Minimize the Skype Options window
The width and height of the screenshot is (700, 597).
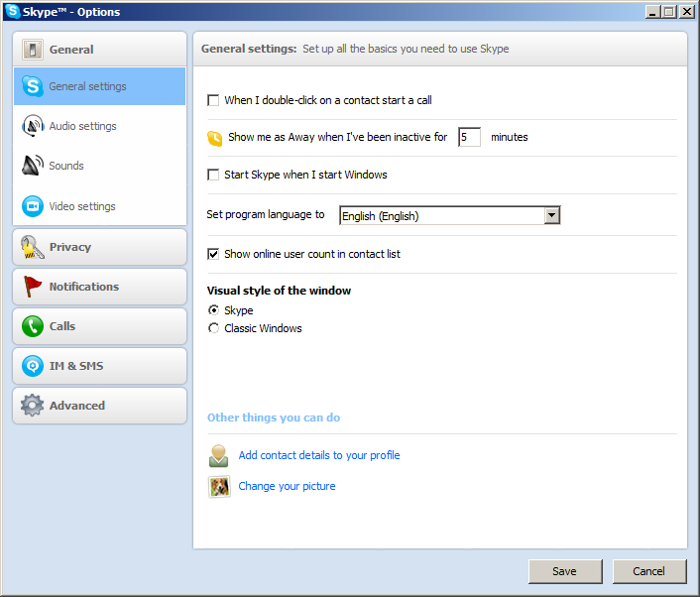652,12
